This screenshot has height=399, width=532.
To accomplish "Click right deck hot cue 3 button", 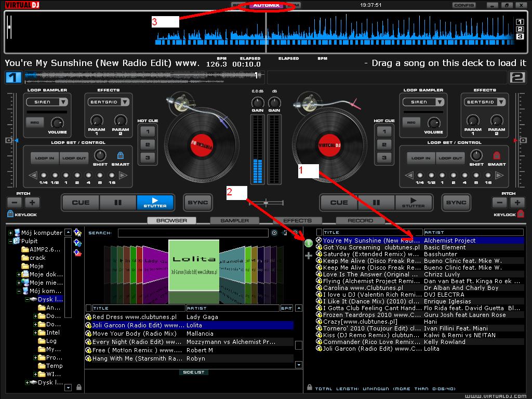I will pos(384,157).
